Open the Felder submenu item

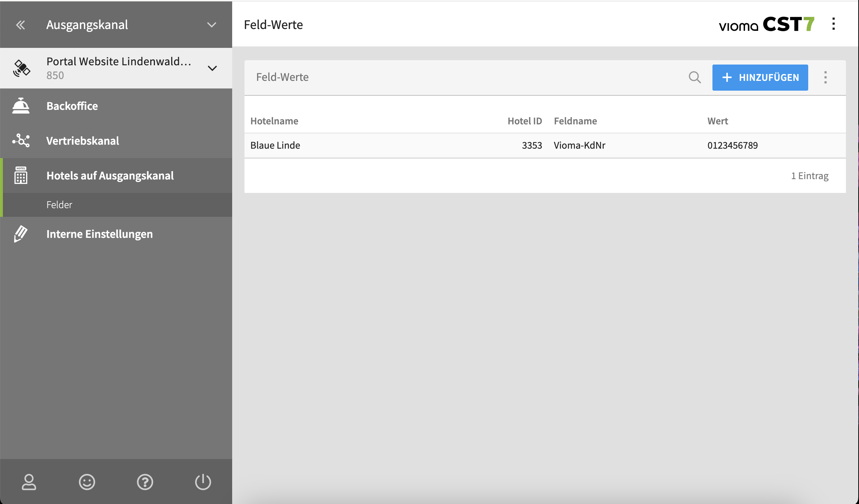59,205
